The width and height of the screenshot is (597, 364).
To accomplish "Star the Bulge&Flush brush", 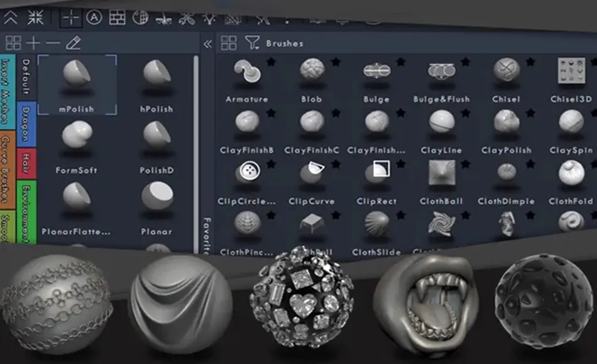I will [465, 62].
